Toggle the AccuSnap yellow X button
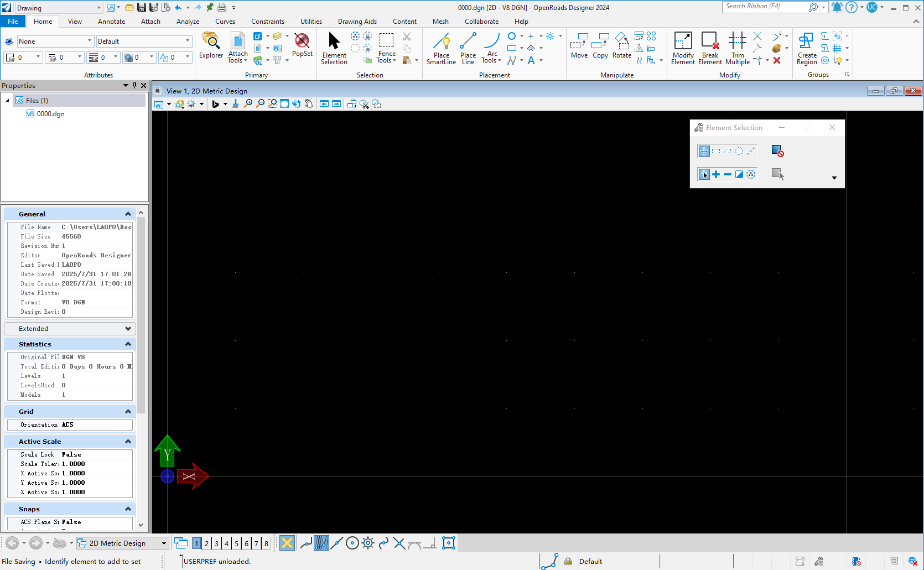Screen dimensions: 924x570 287,543
